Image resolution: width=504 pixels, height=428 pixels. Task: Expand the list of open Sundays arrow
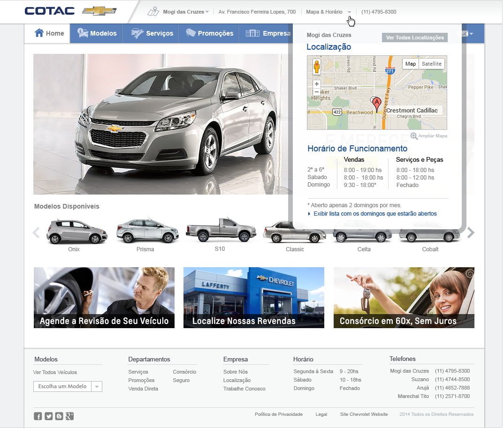pos(309,214)
